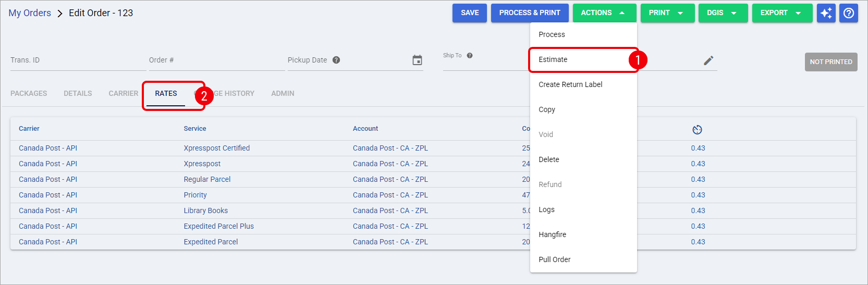Switch to the Carrier tab
The height and width of the screenshot is (285, 868).
point(124,93)
